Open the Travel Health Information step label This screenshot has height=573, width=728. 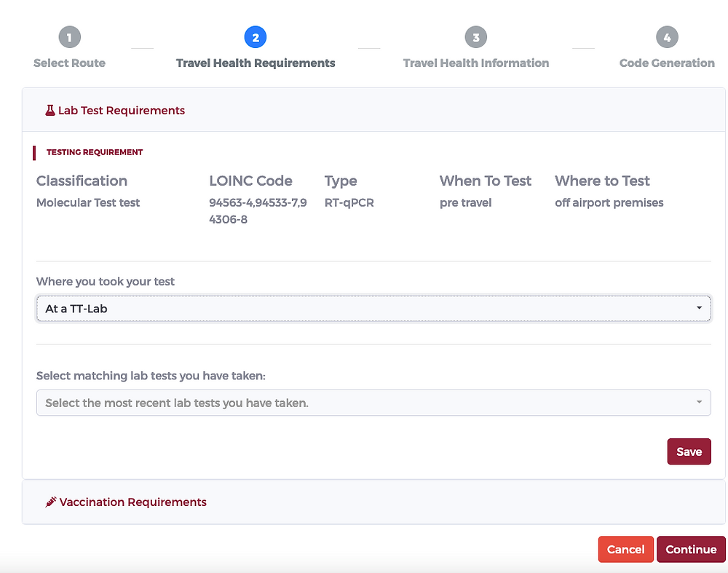pos(476,63)
